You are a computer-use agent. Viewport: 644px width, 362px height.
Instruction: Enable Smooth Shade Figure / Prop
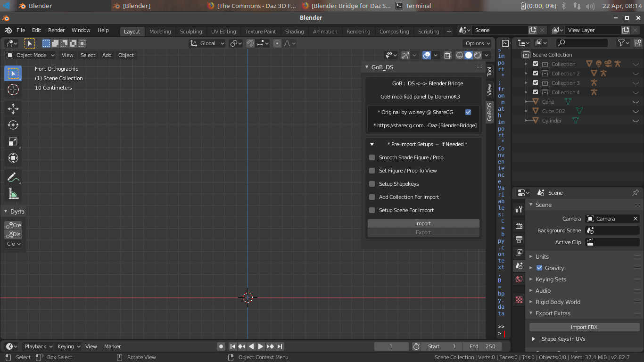pos(372,157)
